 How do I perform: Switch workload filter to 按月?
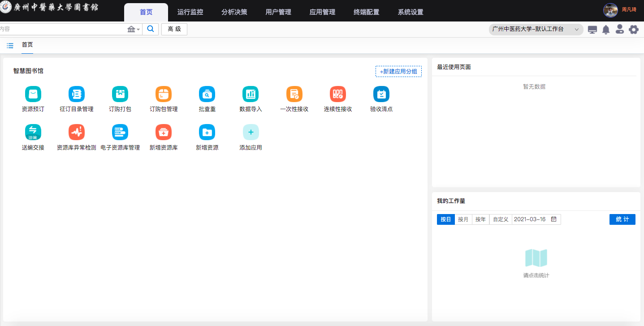[463, 219]
